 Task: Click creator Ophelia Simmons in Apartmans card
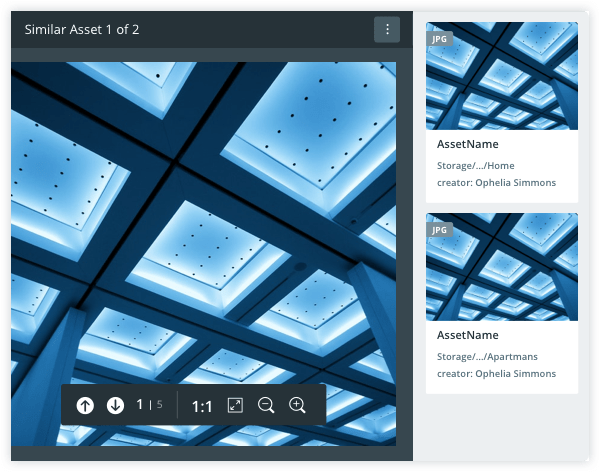coord(496,374)
